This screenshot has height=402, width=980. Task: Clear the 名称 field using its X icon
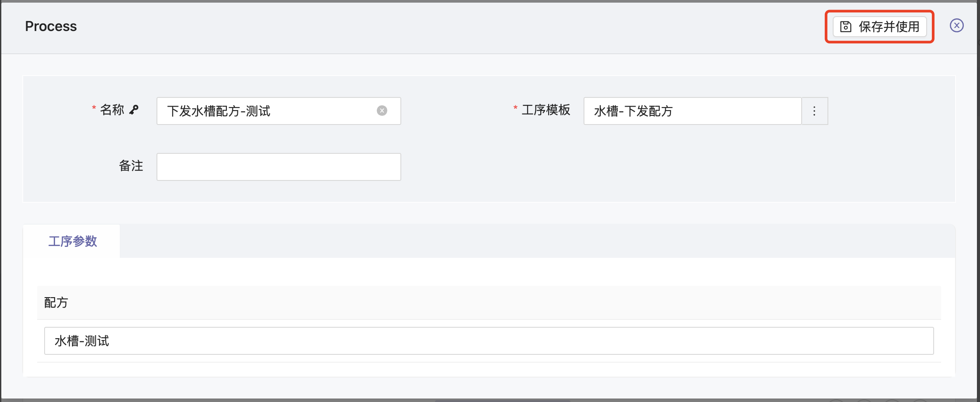click(x=382, y=111)
